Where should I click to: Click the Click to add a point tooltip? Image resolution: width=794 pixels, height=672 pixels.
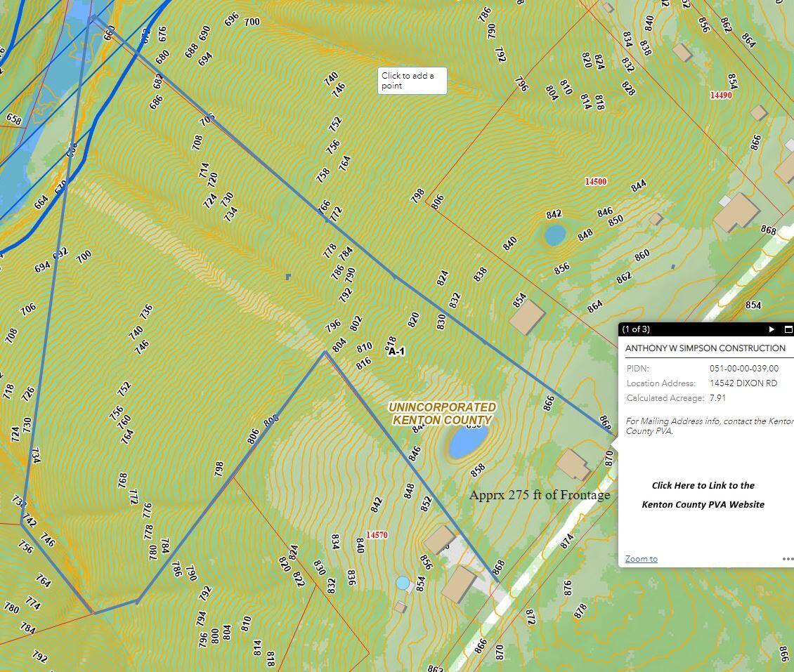[x=412, y=81]
